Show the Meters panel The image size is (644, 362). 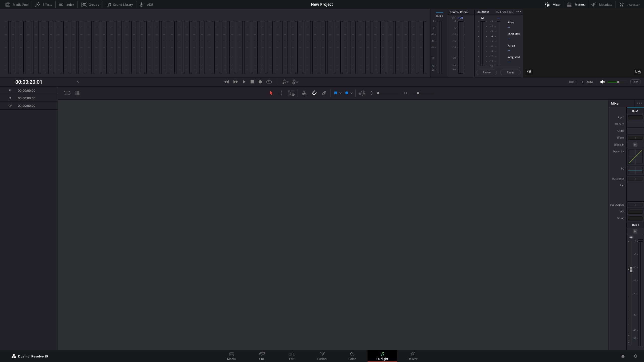click(x=576, y=4)
